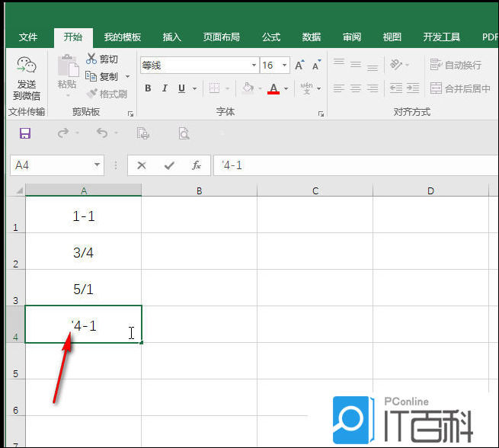This screenshot has height=448, width=499.
Task: Click center horizontally icon
Action: (356, 88)
